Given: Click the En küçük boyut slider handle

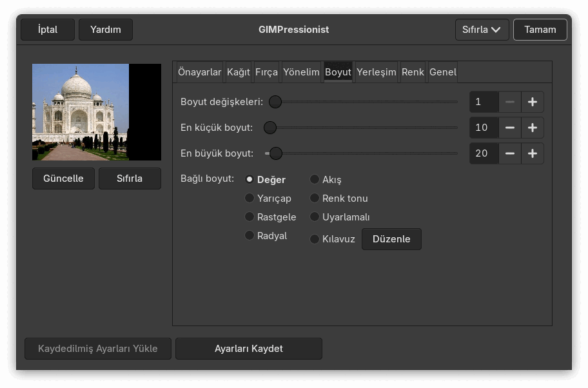Looking at the screenshot, I should (x=270, y=128).
